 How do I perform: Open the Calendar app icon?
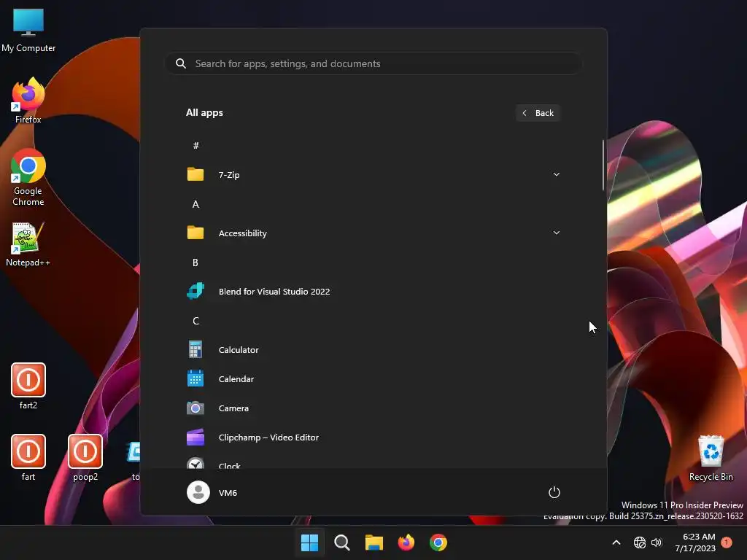point(196,378)
